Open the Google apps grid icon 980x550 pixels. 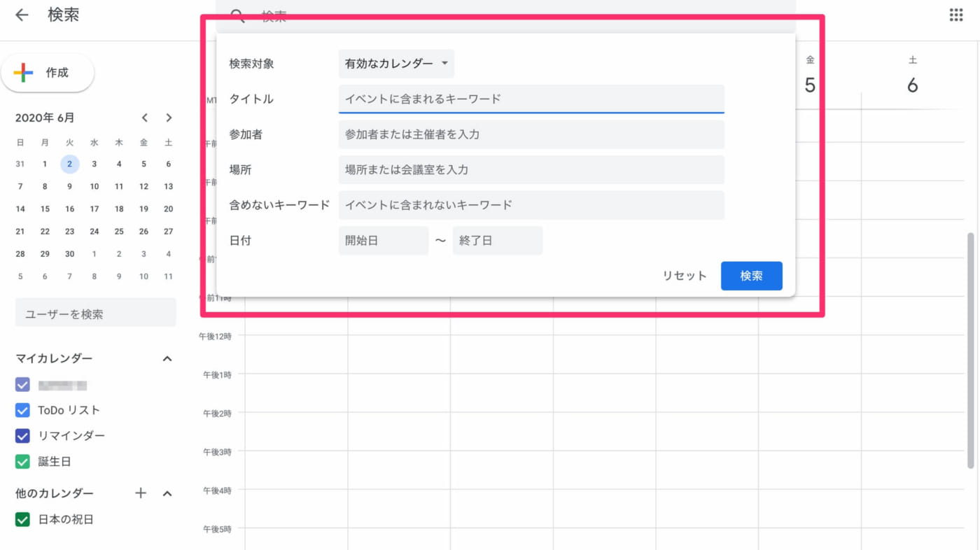click(956, 15)
